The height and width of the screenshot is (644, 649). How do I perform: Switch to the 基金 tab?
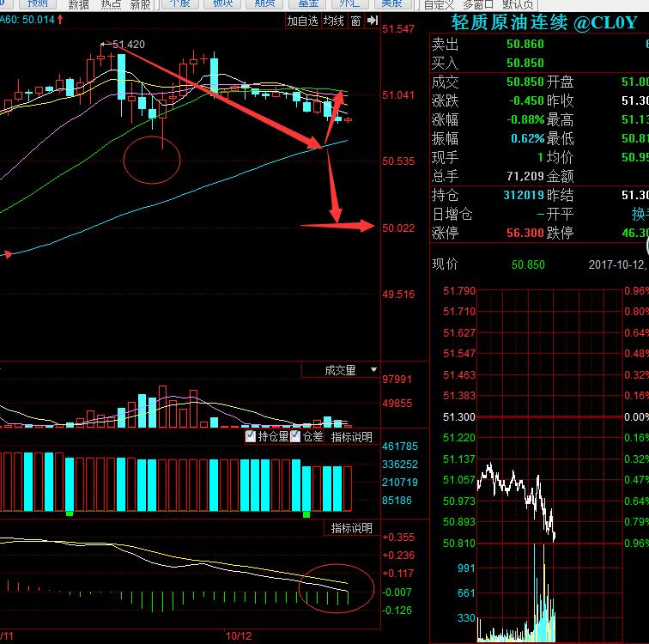coord(308,3)
